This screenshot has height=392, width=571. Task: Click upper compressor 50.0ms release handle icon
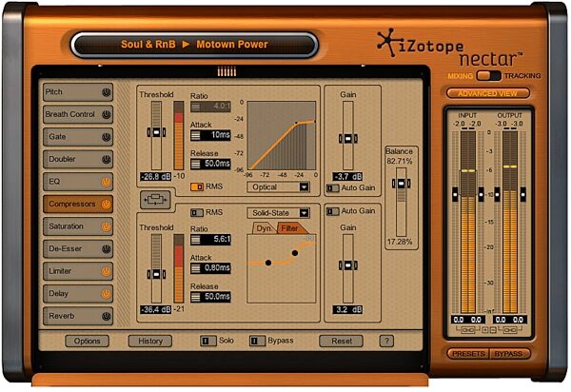tap(195, 165)
